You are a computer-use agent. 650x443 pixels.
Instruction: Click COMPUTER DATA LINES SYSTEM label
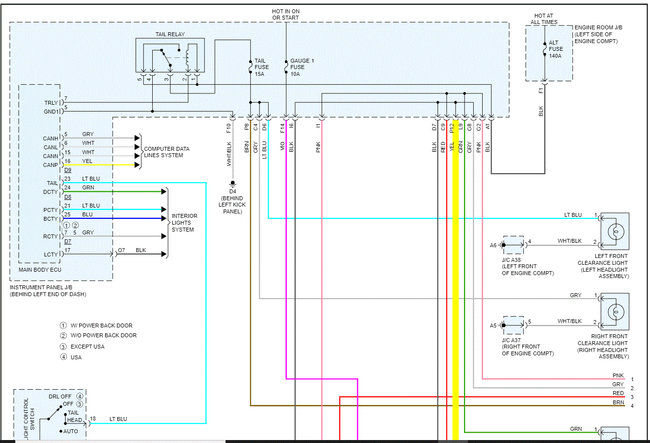coord(167,152)
